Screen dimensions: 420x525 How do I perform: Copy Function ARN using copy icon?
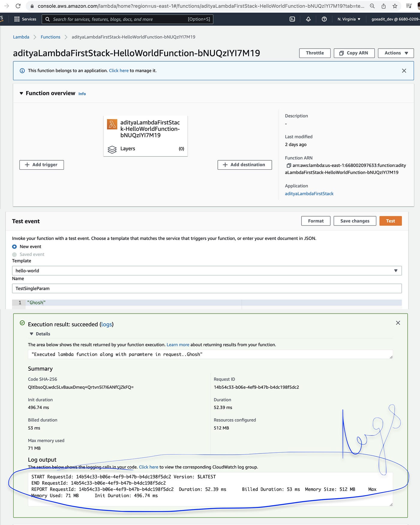[289, 165]
